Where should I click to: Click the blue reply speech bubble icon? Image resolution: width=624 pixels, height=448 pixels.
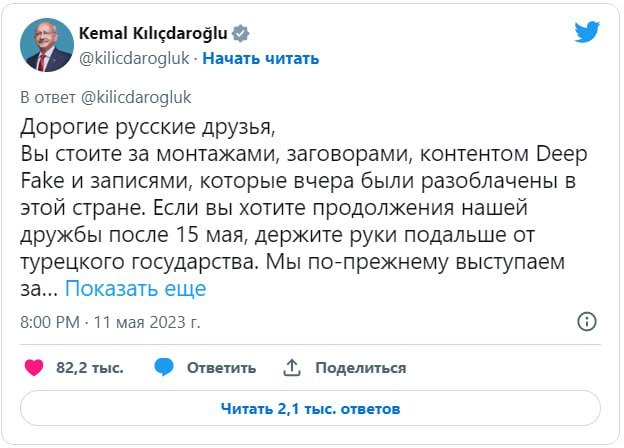coord(165,367)
